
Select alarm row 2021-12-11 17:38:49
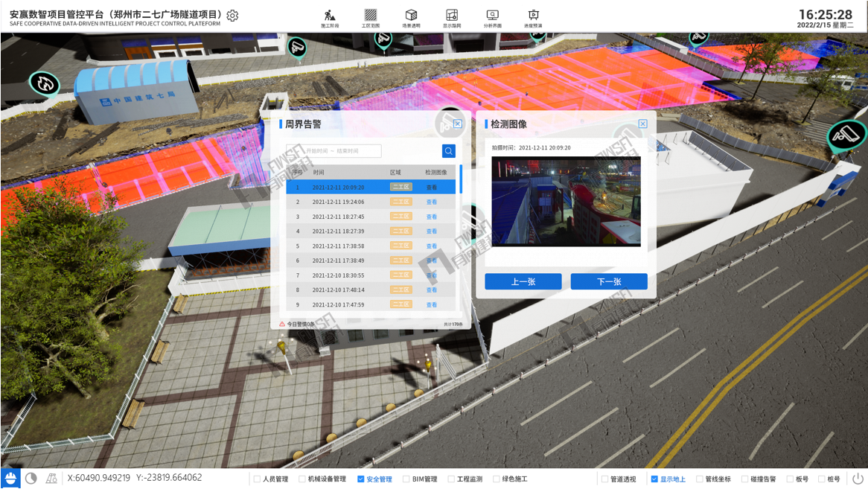pos(371,261)
